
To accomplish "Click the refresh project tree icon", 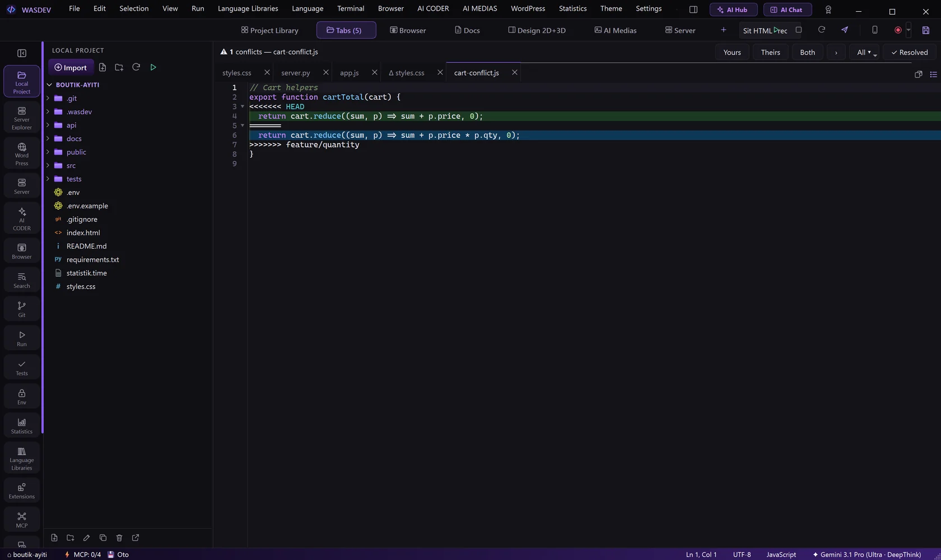I will [136, 67].
